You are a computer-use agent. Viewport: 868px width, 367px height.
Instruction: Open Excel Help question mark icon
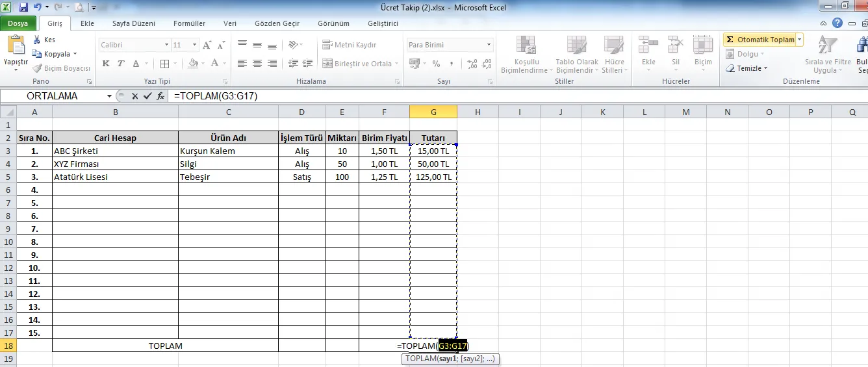838,23
